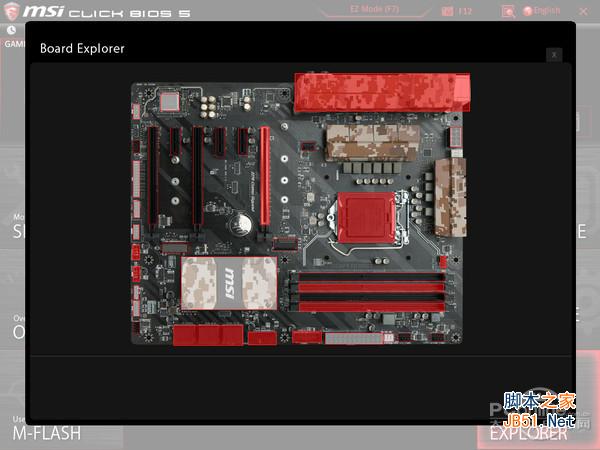
Task: Select the second long black PCIe slot
Action: tap(197, 176)
